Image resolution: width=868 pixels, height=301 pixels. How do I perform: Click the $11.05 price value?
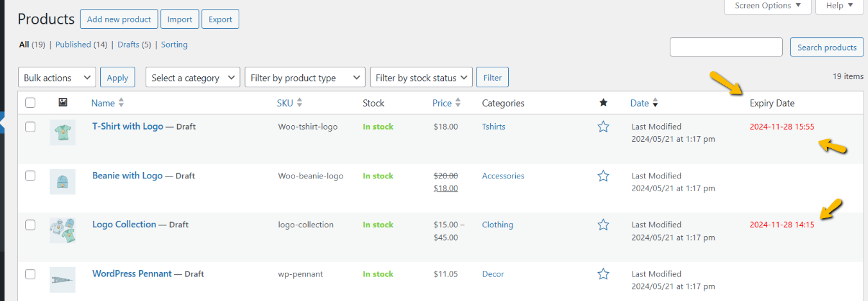446,274
